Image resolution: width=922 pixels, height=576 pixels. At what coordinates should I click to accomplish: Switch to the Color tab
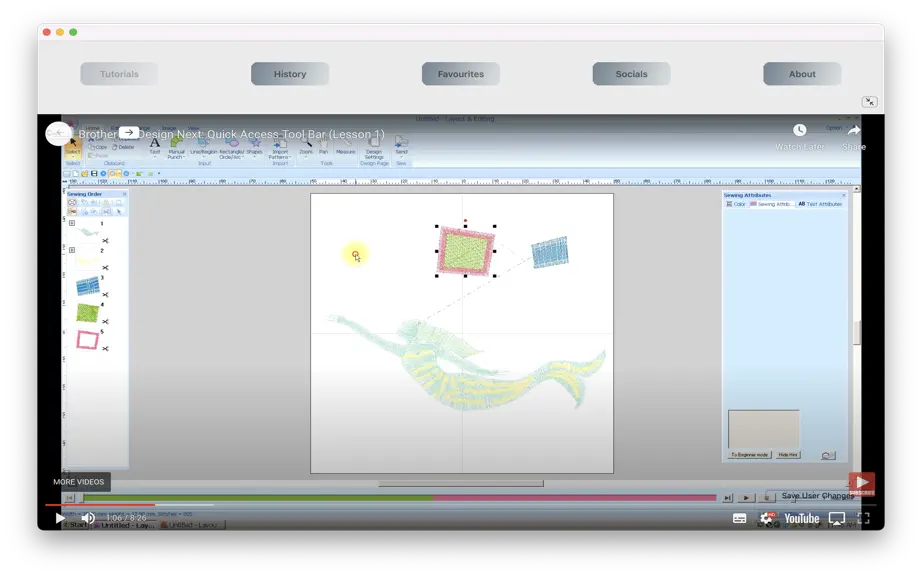tap(736, 204)
